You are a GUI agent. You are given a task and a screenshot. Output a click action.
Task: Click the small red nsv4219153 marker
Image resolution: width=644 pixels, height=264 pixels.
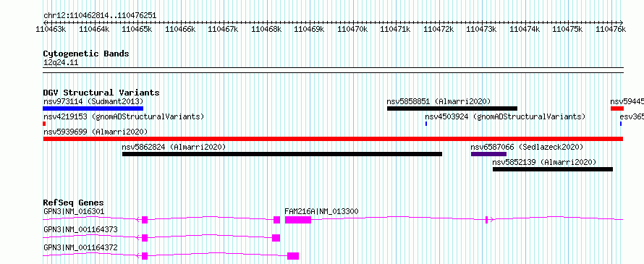pyautogui.click(x=44, y=124)
